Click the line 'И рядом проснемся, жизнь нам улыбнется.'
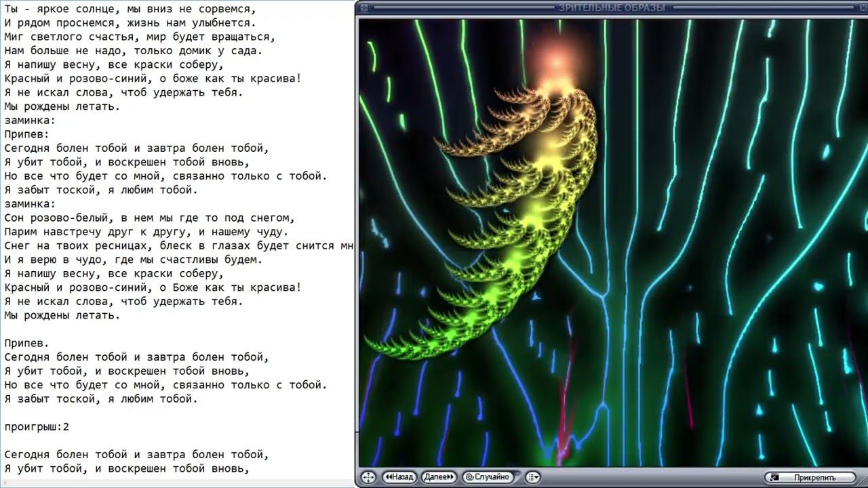The width and height of the screenshot is (868, 488). click(x=130, y=23)
